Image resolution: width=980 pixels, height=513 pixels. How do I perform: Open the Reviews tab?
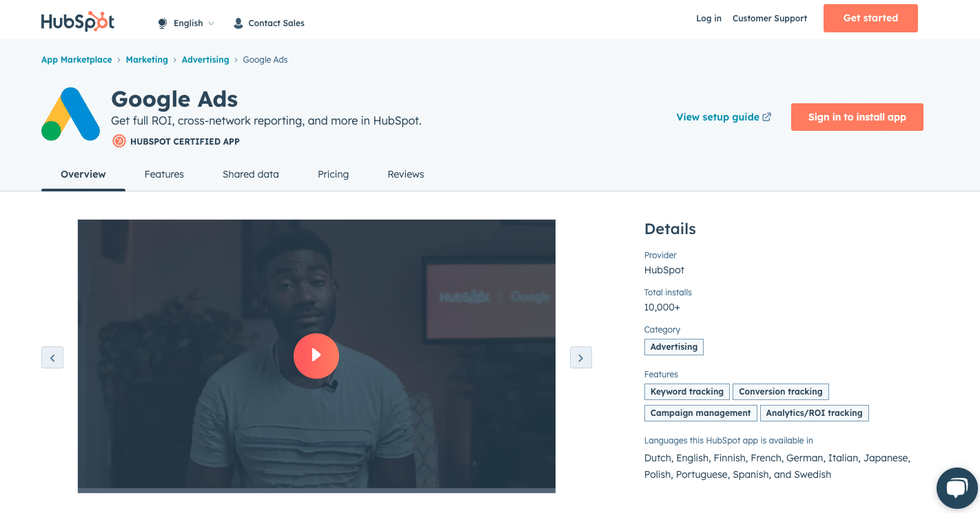(x=406, y=174)
